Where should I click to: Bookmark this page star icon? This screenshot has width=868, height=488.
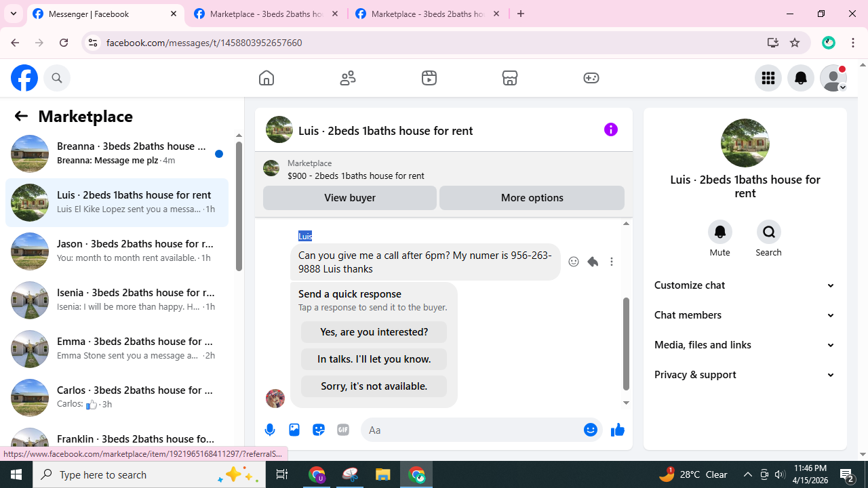click(795, 43)
